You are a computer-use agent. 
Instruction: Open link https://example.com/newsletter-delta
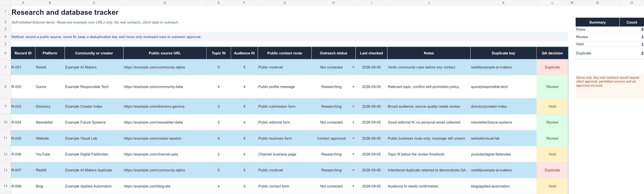tap(153, 122)
